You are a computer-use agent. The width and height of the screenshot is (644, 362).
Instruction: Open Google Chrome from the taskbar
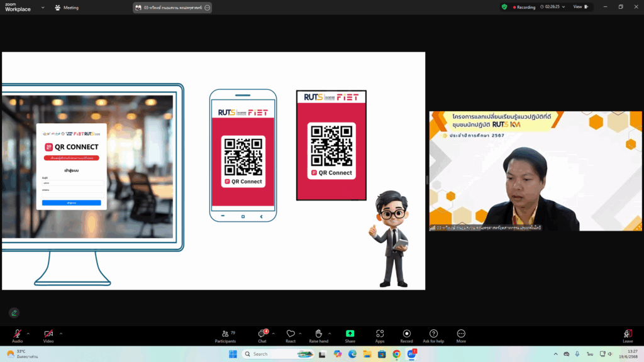click(396, 354)
